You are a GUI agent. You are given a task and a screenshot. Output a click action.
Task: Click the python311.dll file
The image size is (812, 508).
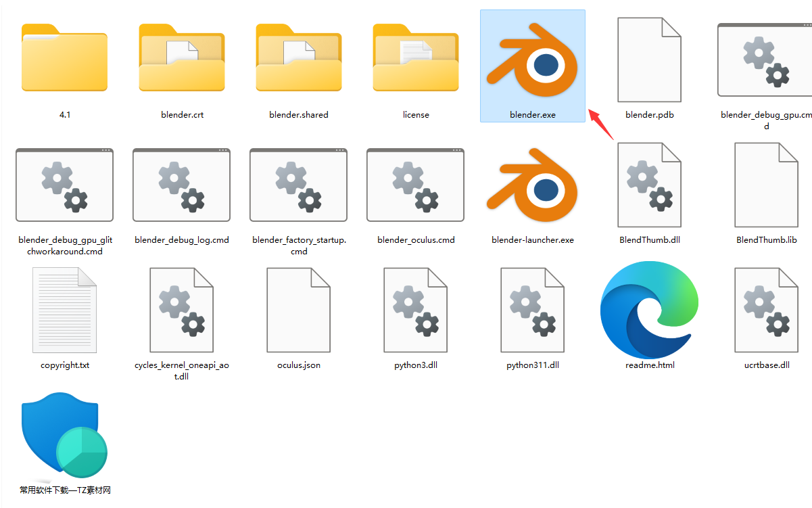pyautogui.click(x=532, y=310)
